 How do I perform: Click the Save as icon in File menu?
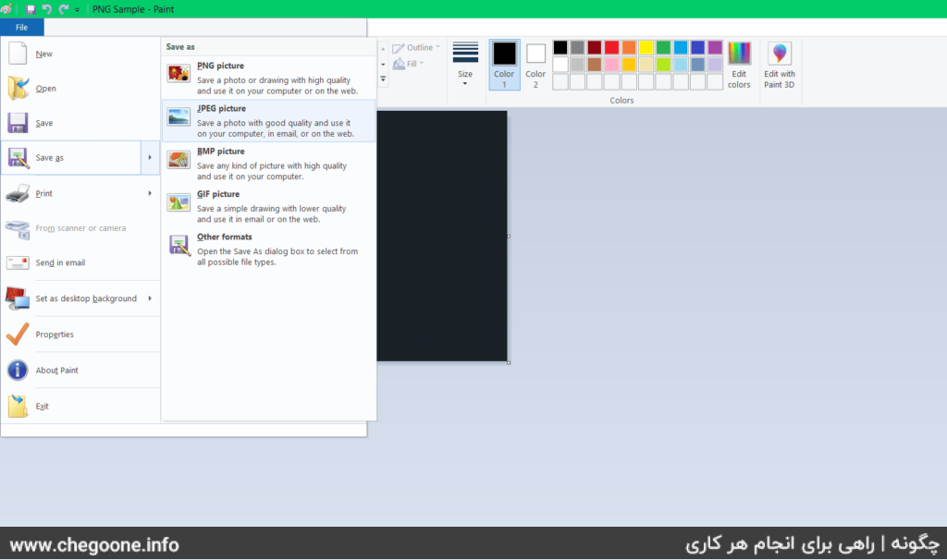(x=18, y=158)
